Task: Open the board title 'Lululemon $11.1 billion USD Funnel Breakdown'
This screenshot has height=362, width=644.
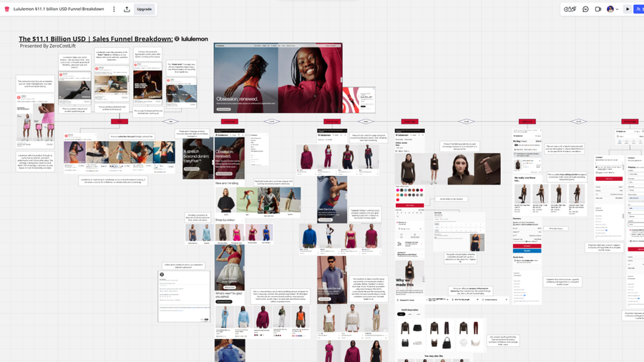Action: (59, 9)
